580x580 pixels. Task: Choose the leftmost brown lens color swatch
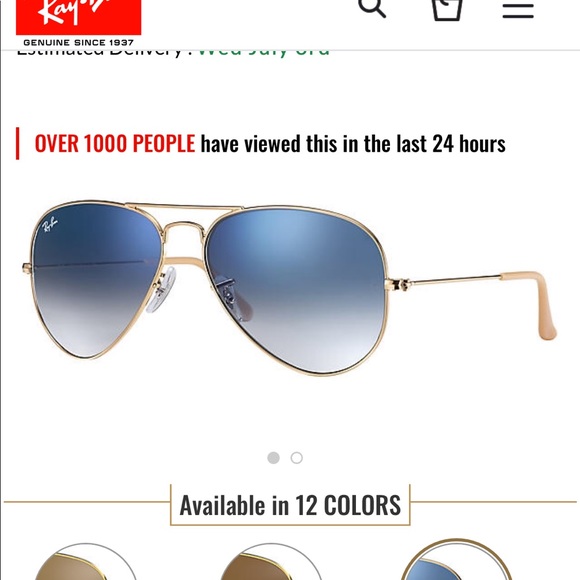(x=85, y=562)
